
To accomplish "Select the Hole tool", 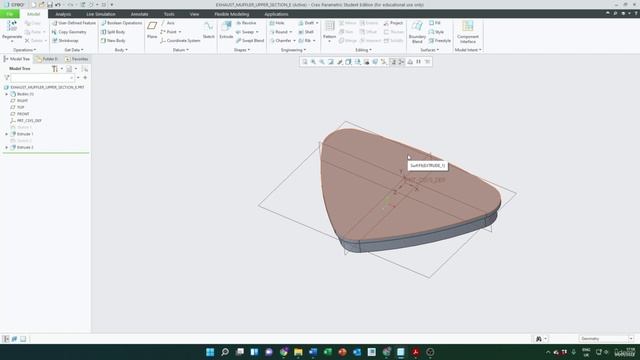I will point(277,23).
